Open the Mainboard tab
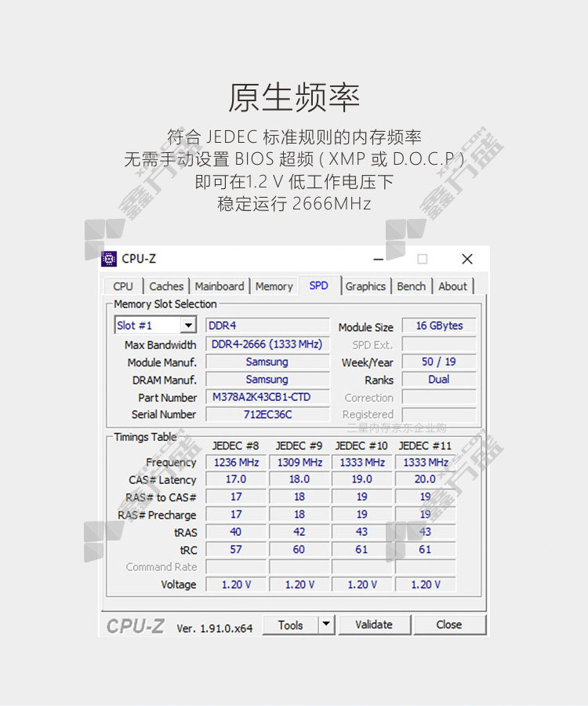 point(219,286)
